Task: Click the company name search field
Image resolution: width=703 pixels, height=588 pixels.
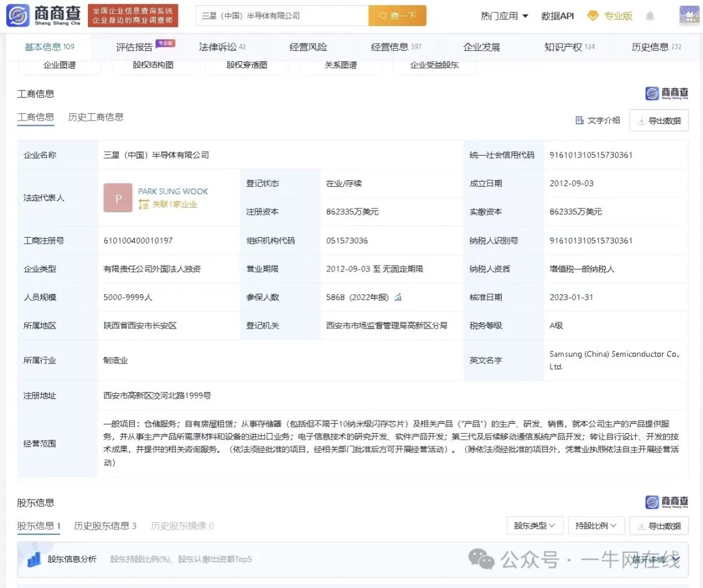Action: pos(282,16)
